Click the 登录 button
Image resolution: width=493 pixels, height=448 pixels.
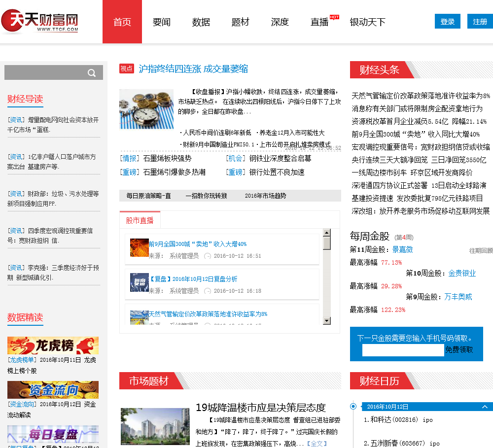448,21
